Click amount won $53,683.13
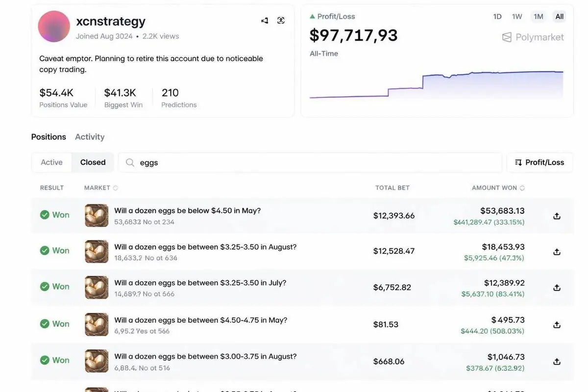The image size is (588, 392). [x=502, y=211]
